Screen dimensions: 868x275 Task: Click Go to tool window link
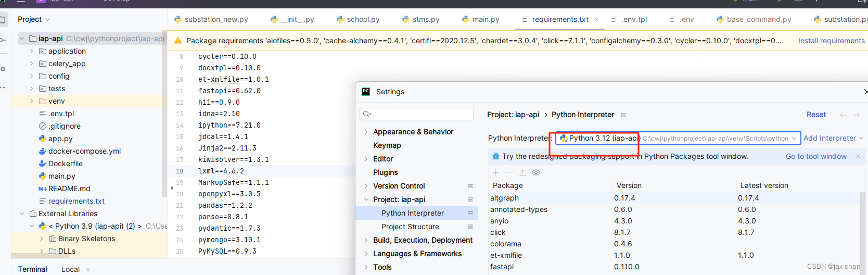pos(816,156)
